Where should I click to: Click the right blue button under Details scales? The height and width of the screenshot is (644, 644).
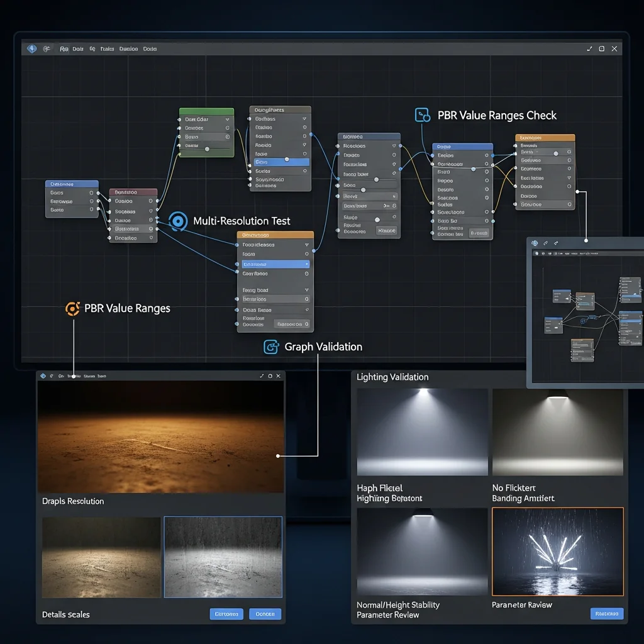click(265, 614)
